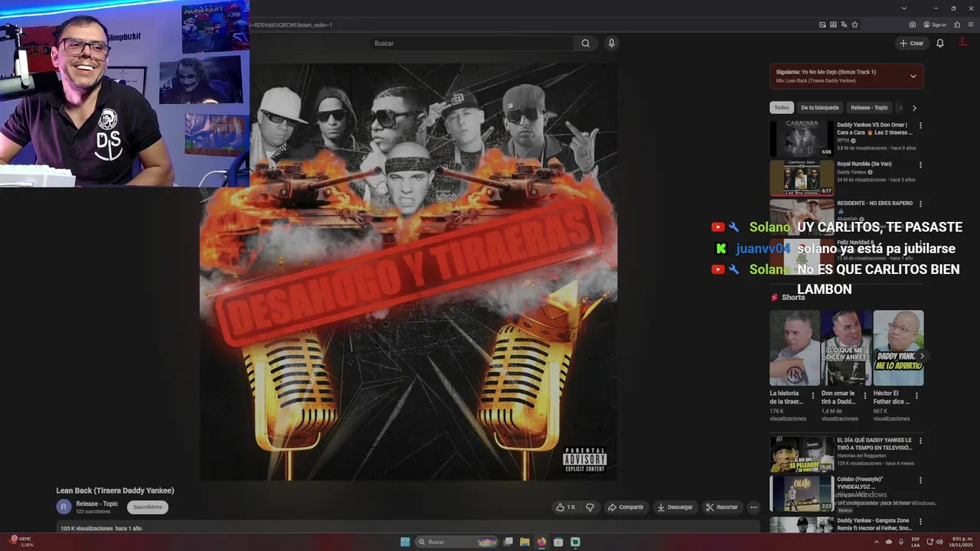Click the picture-in-picture icon in address bar
980x551 pixels.
(822, 24)
